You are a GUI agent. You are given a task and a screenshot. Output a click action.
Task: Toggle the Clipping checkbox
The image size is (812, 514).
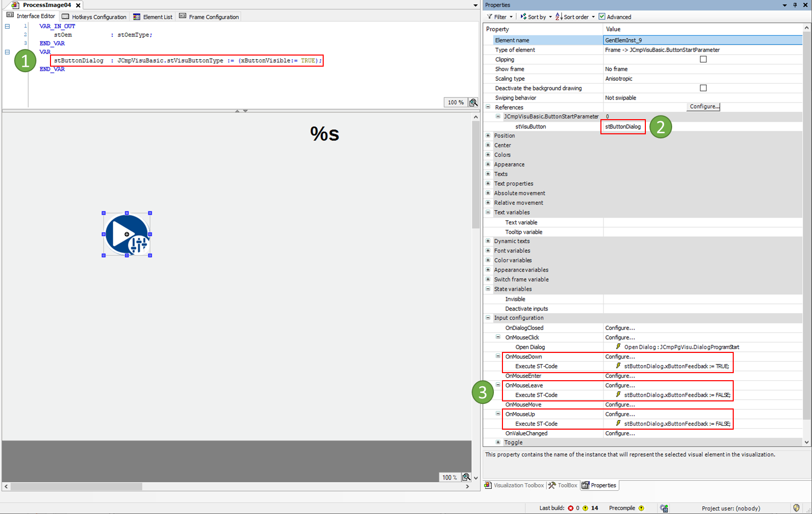click(x=703, y=59)
